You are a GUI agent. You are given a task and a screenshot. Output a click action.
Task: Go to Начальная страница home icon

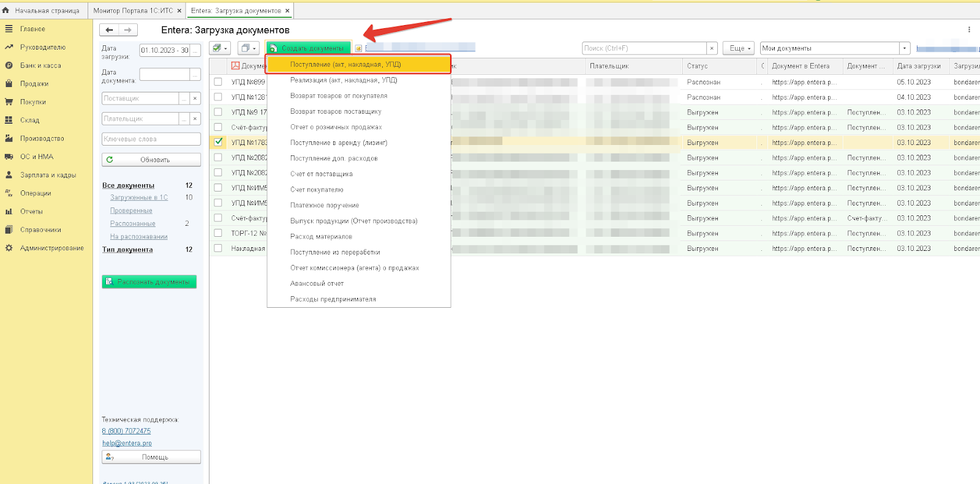6,10
